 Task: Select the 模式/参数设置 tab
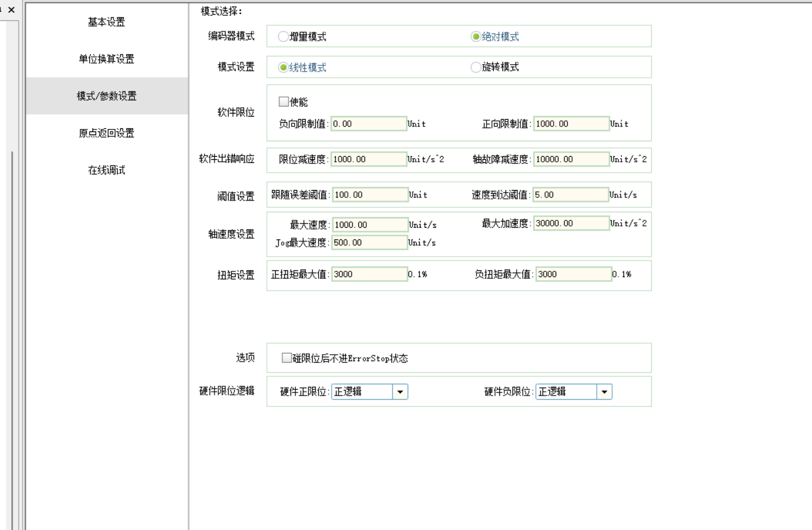tap(107, 96)
